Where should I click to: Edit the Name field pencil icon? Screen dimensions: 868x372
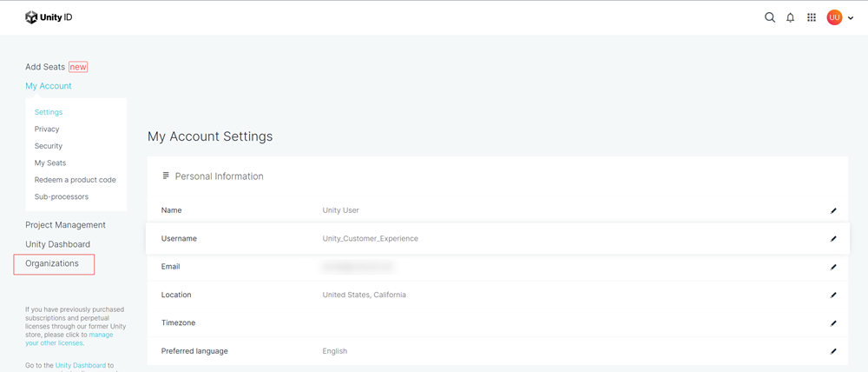833,210
